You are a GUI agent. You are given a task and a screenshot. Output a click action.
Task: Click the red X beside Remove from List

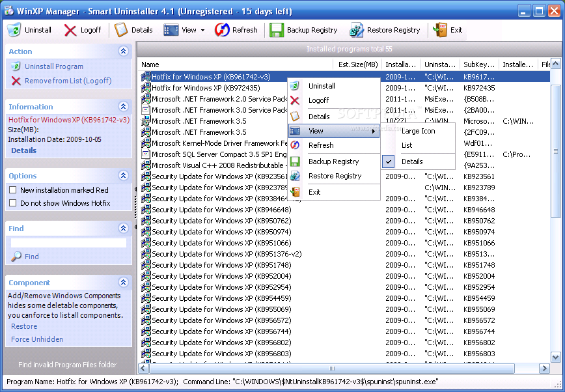[16, 81]
